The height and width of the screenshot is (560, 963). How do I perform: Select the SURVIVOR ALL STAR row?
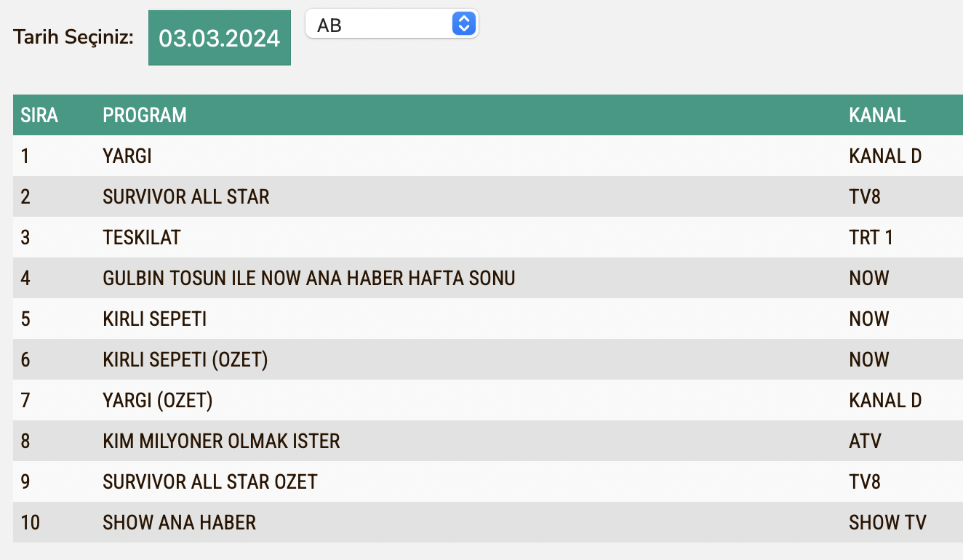point(186,196)
